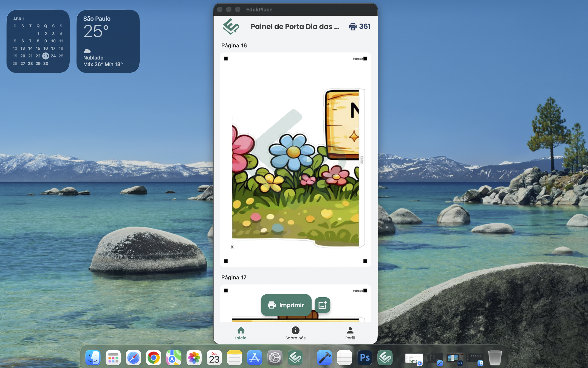This screenshot has width=588, height=368.
Task: Open the Sobre nós tab
Action: [x=295, y=333]
